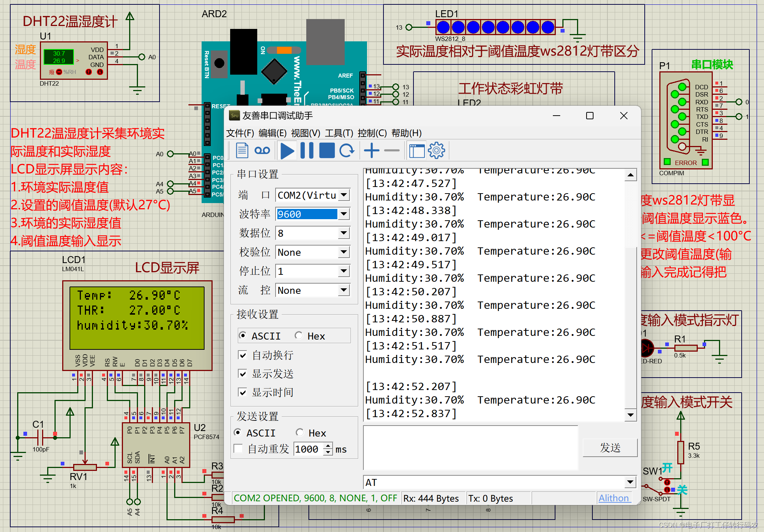Viewport: 764px width, 532px height.
Task: Open settings gear icon in serial toolbar
Action: click(x=437, y=151)
